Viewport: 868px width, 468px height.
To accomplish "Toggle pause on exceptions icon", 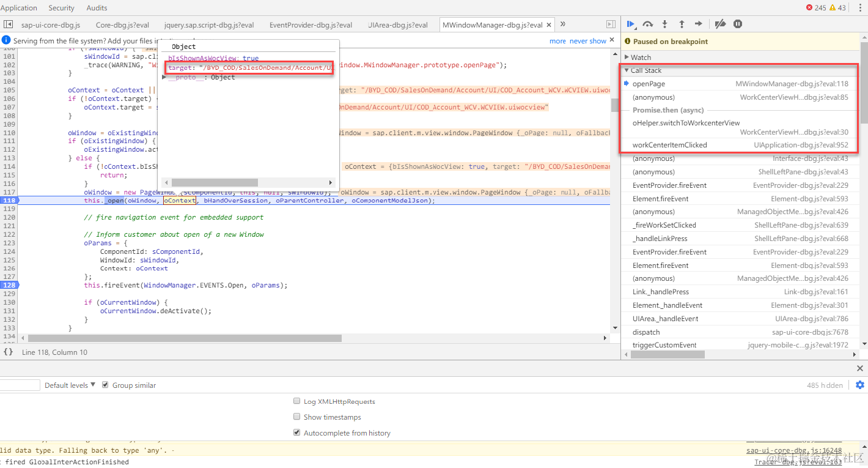I will 738,24.
